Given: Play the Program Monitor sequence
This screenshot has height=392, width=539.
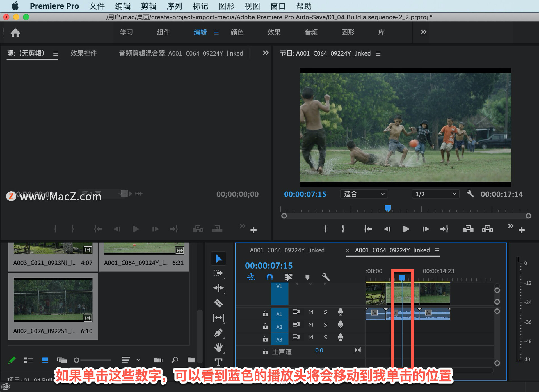Looking at the screenshot, I should pos(406,229).
